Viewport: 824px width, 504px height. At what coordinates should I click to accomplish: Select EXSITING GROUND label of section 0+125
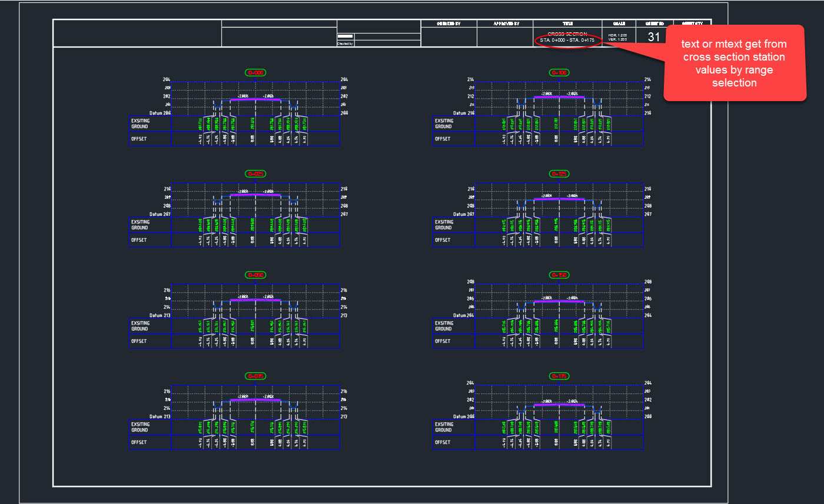click(444, 225)
